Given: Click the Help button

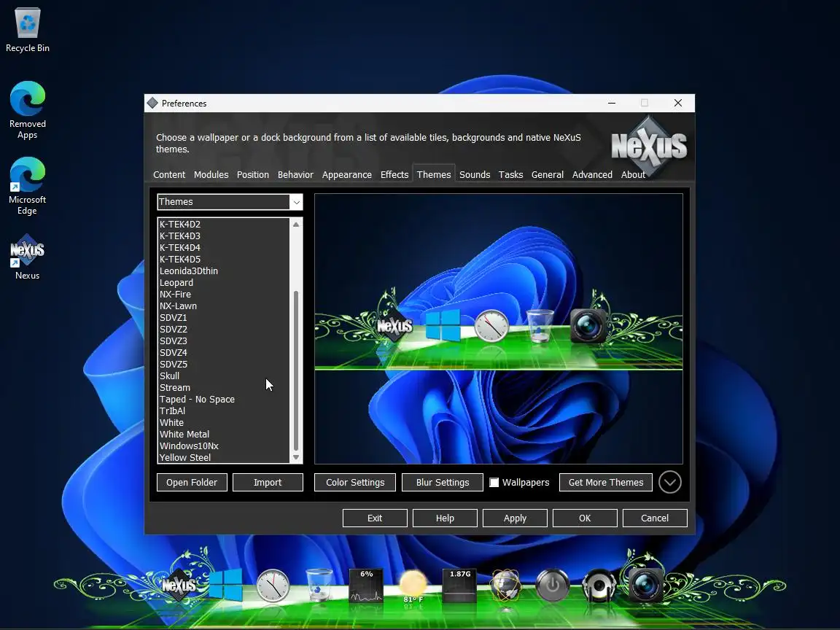Looking at the screenshot, I should point(445,518).
